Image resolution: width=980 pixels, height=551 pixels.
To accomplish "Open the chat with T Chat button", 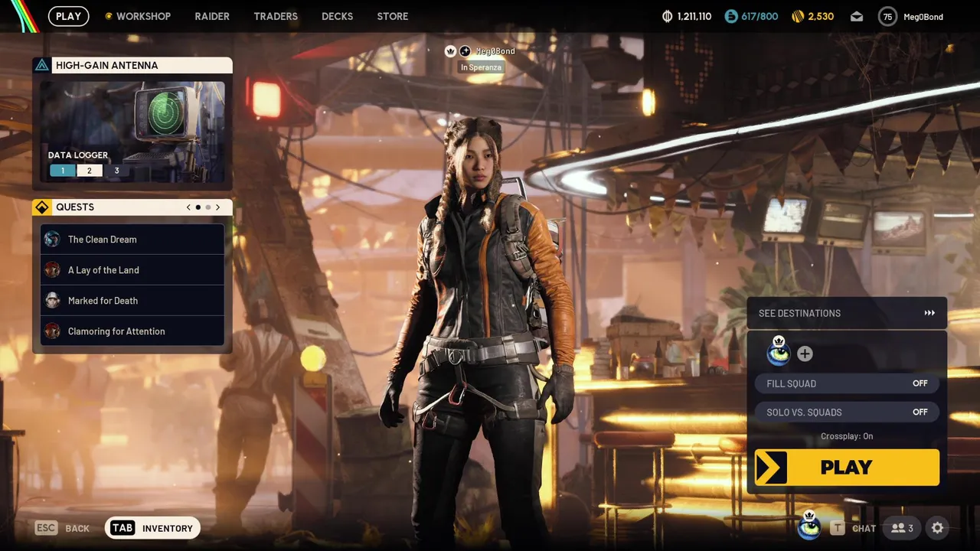I will pyautogui.click(x=854, y=528).
